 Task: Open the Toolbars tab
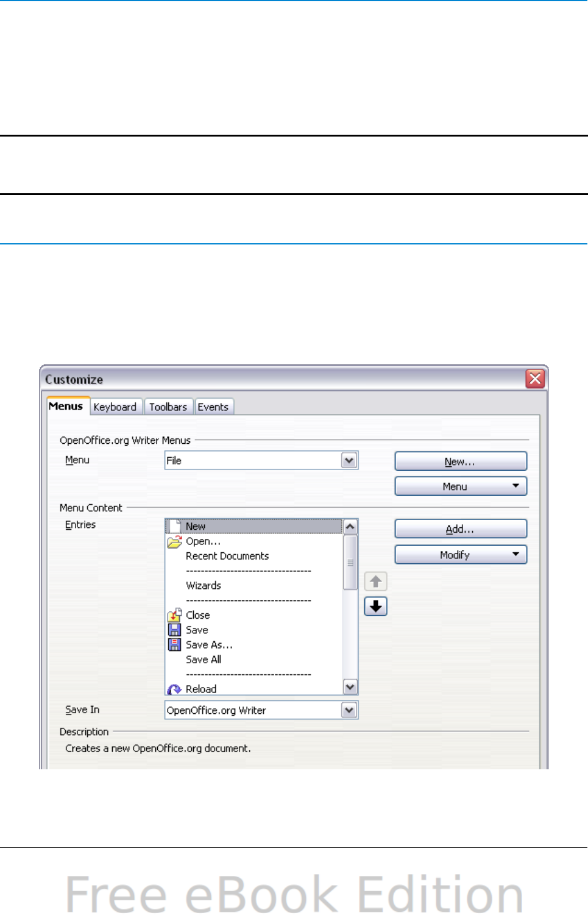coord(168,407)
